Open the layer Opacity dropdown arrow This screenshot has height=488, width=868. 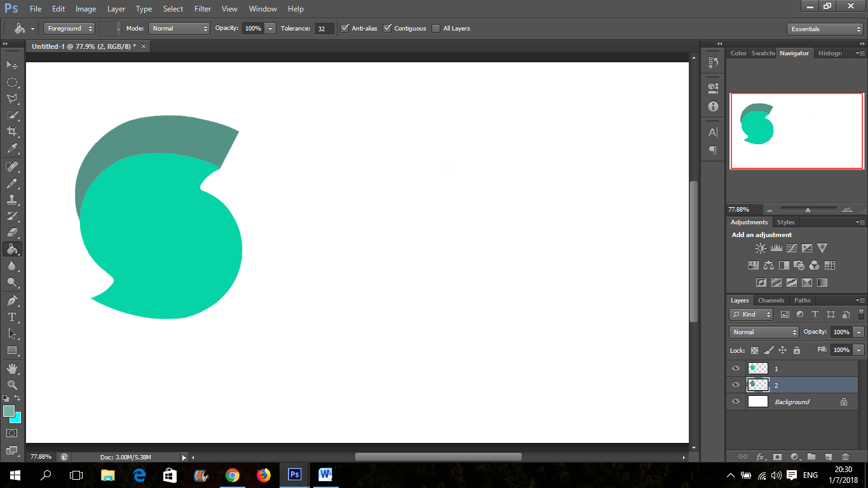point(859,332)
